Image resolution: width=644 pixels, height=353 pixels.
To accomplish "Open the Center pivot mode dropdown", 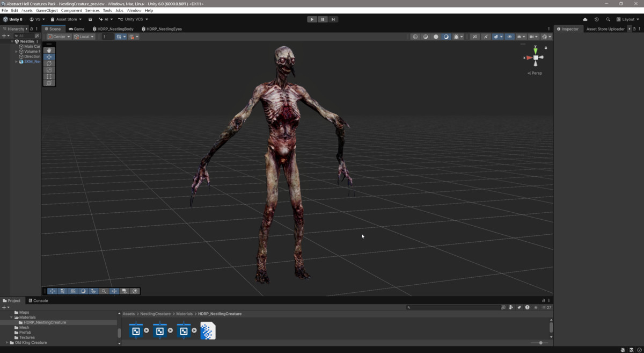I will click(59, 37).
